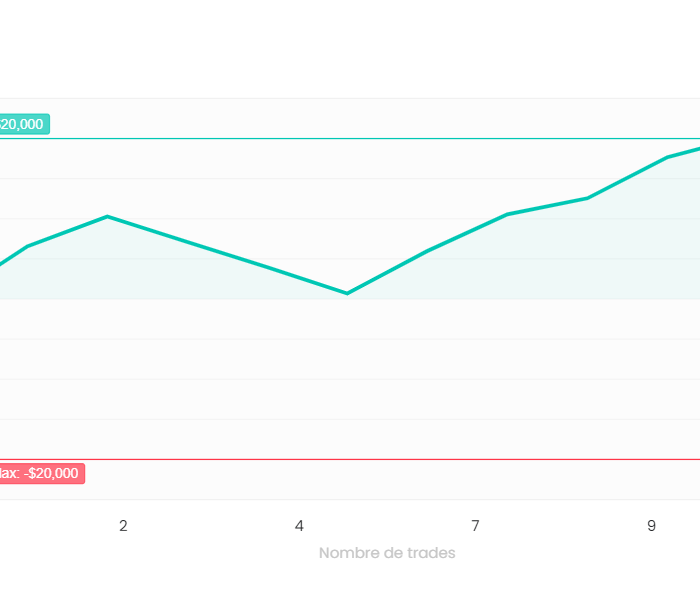Click the curve vertex just right of trade 7

tap(508, 214)
